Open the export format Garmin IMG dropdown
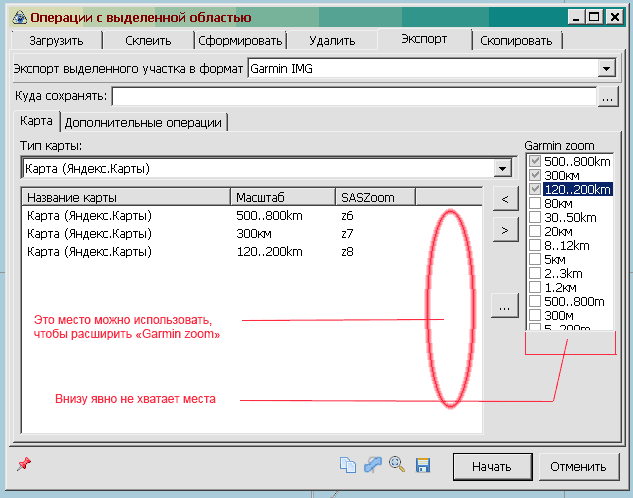The image size is (633, 498). point(606,69)
